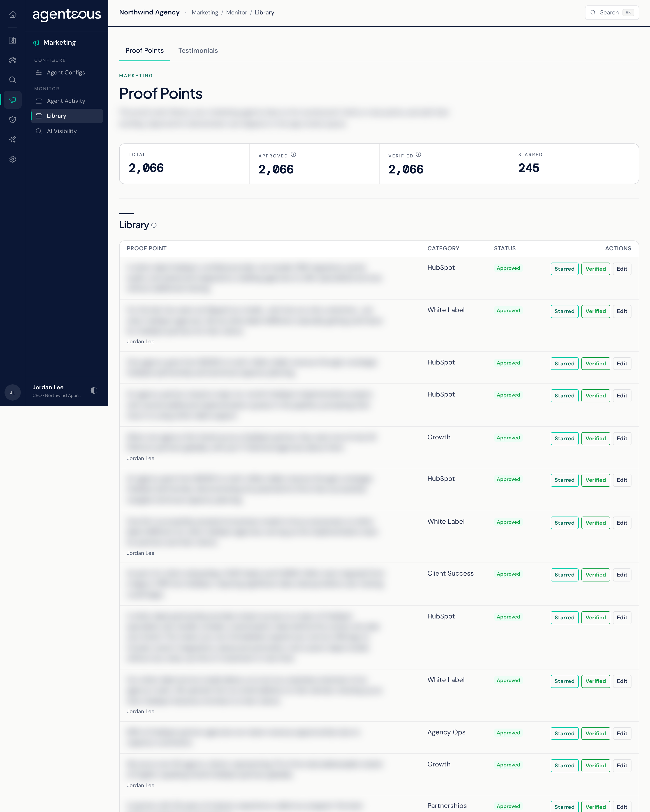This screenshot has width=650, height=812.
Task: Toggle Starred on the Partnerships row
Action: click(564, 807)
